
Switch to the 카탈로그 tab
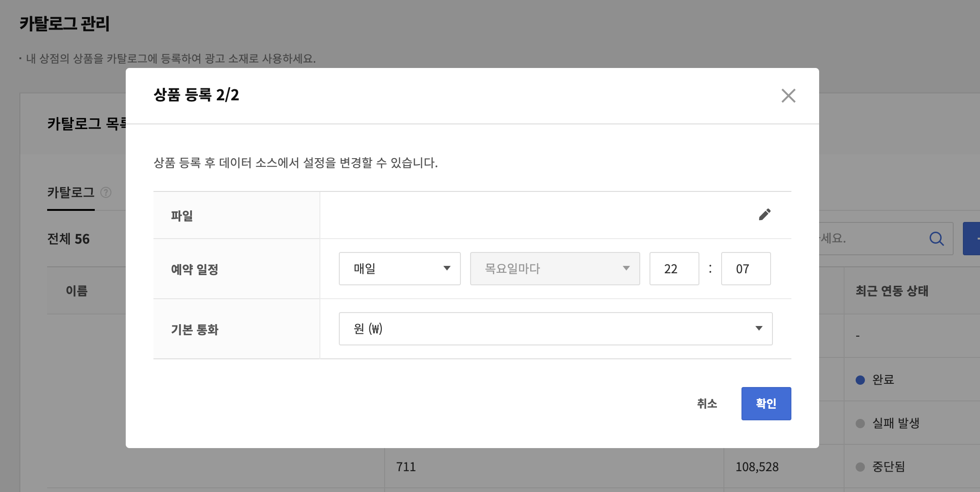click(x=71, y=192)
